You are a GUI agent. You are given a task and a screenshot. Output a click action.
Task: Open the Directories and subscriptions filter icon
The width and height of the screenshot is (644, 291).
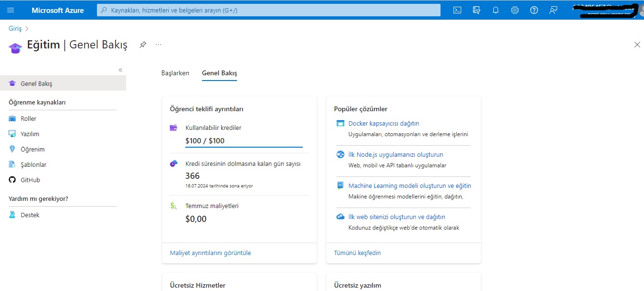[x=477, y=10]
